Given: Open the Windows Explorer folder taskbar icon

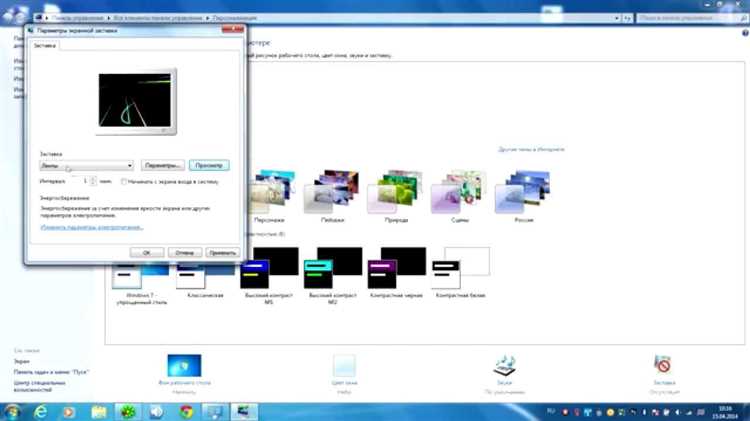Looking at the screenshot, I should (99, 412).
